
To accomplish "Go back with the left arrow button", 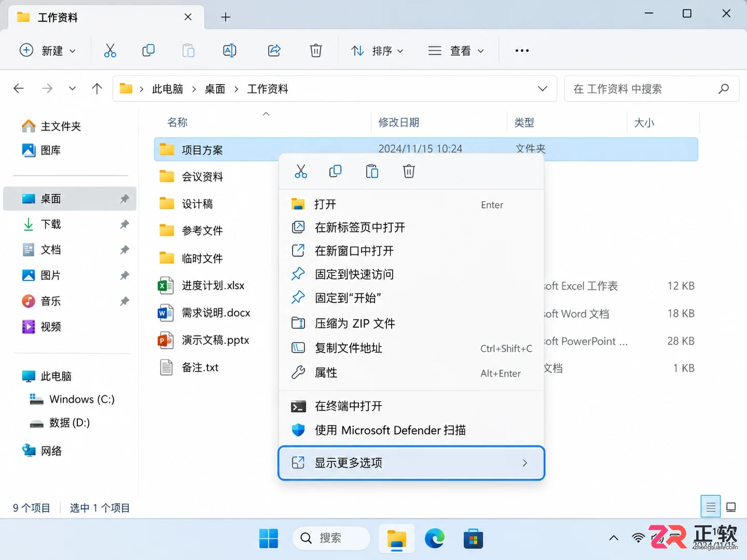I will coord(19,89).
